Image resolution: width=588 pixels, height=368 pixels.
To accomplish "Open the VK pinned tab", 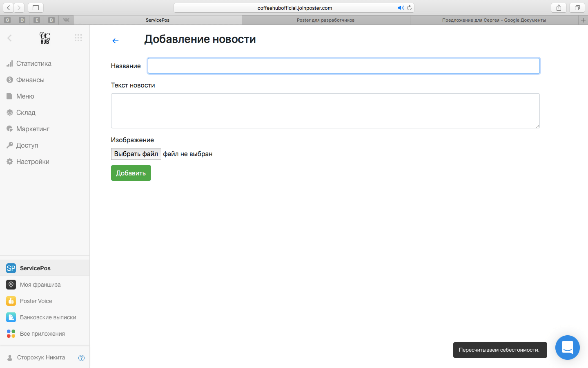I will point(66,20).
